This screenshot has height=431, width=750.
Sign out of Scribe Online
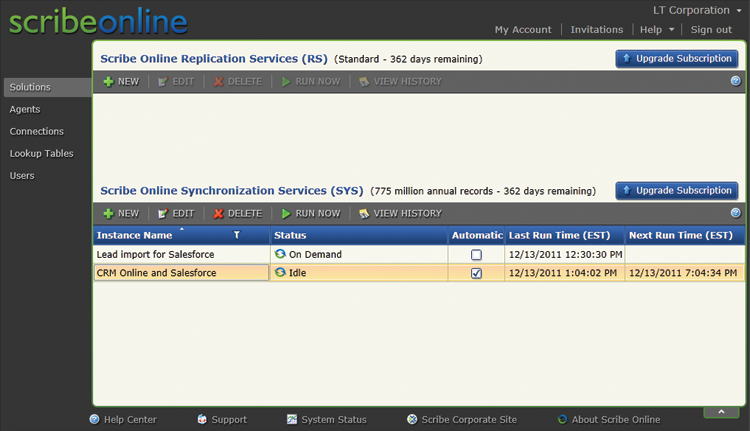[x=711, y=30]
